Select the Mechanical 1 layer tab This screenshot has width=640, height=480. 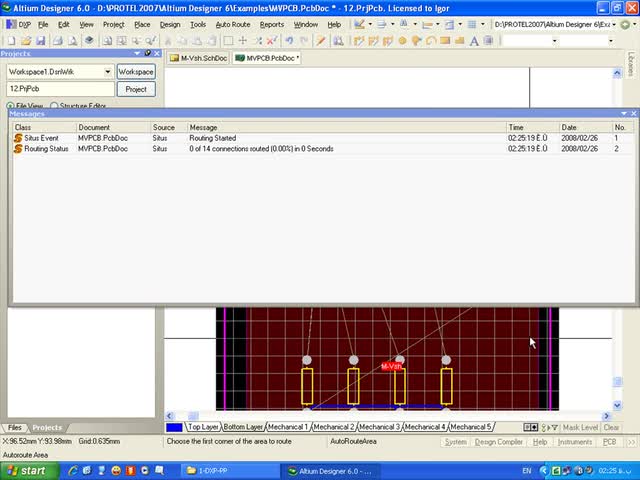click(x=288, y=427)
